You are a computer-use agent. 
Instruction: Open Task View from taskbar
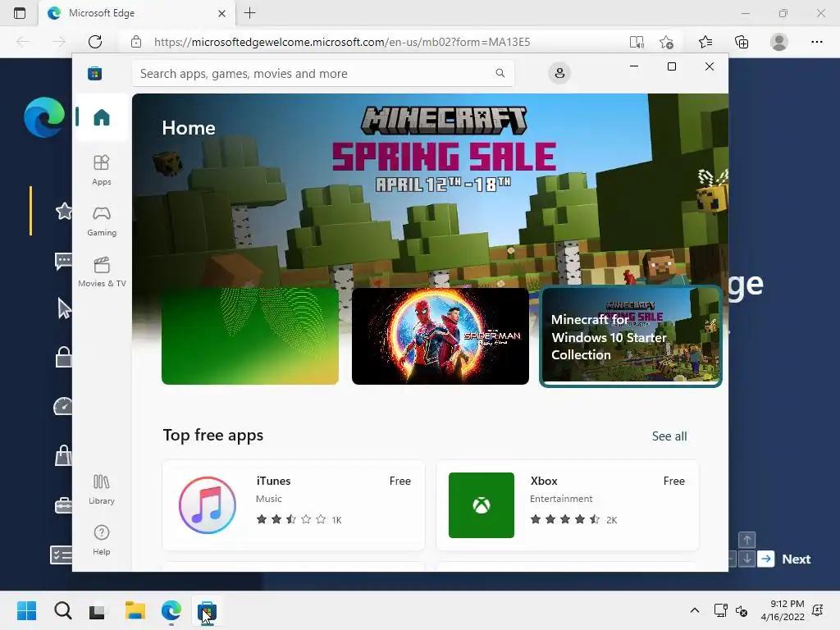[x=97, y=611]
